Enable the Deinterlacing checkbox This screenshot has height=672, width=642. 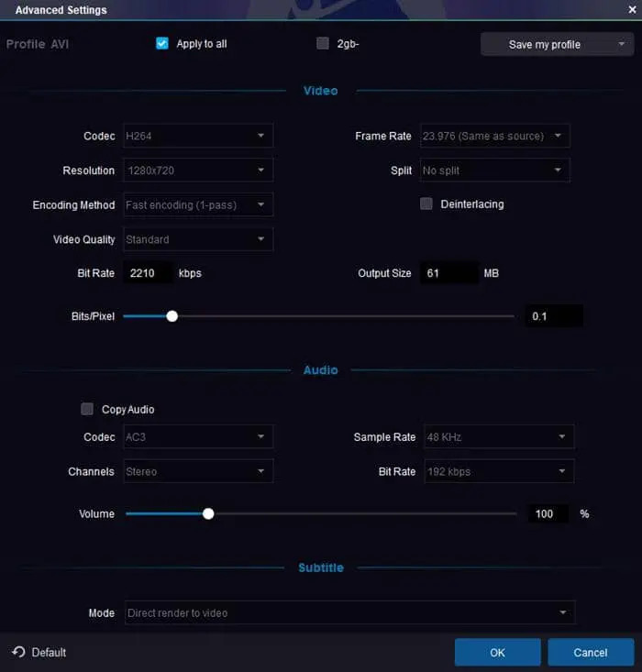point(426,204)
